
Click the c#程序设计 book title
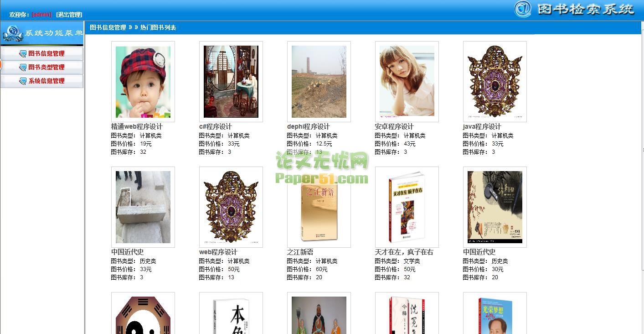point(216,126)
